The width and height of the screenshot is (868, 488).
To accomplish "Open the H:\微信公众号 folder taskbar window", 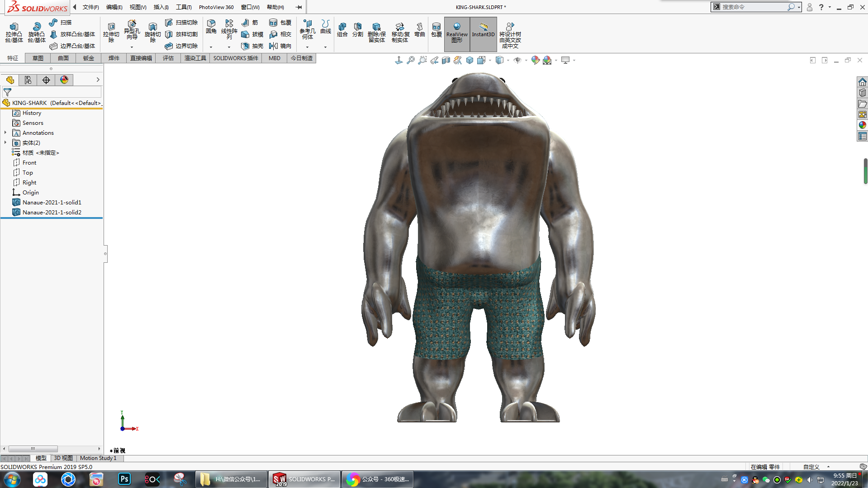I will tap(231, 479).
